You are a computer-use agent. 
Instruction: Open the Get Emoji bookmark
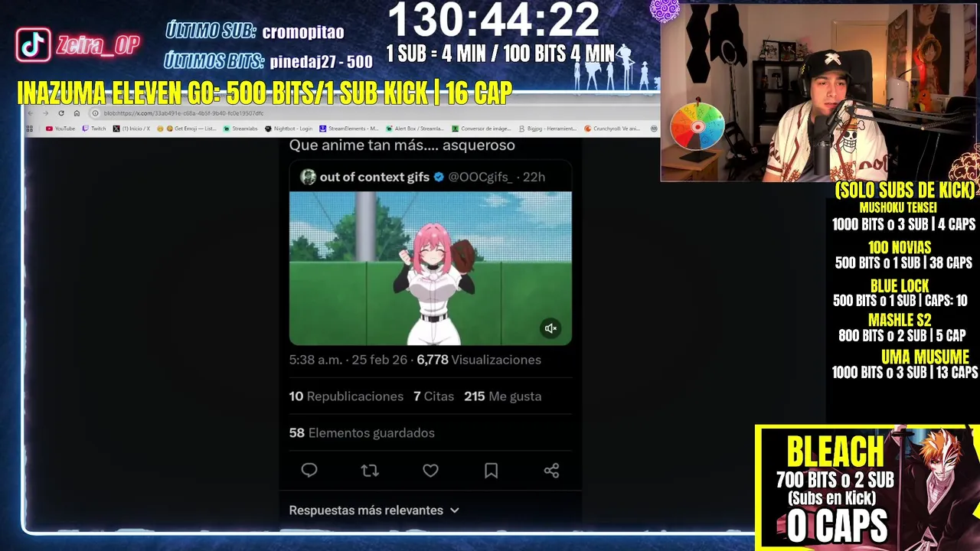(187, 129)
